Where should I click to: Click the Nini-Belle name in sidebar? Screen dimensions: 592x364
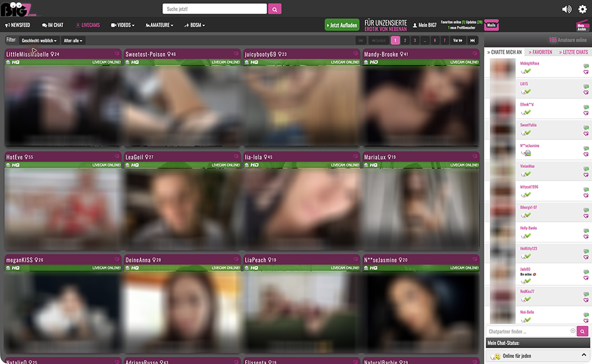point(527,312)
